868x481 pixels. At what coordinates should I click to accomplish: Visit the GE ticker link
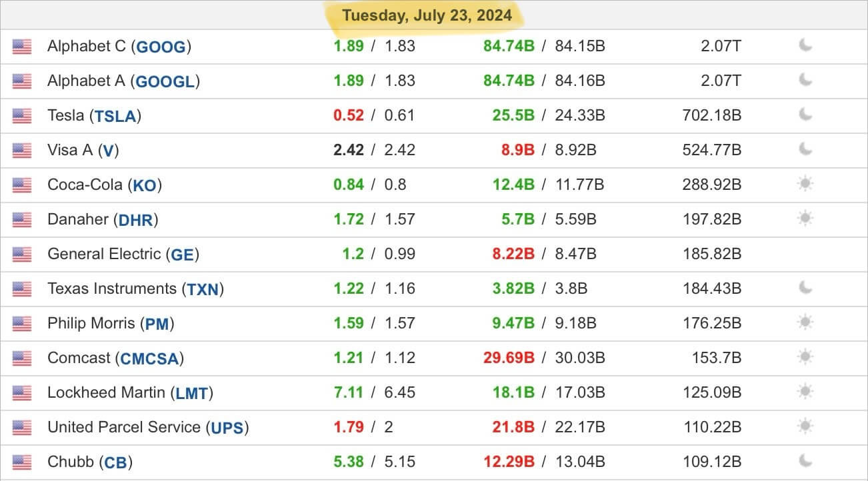182,254
